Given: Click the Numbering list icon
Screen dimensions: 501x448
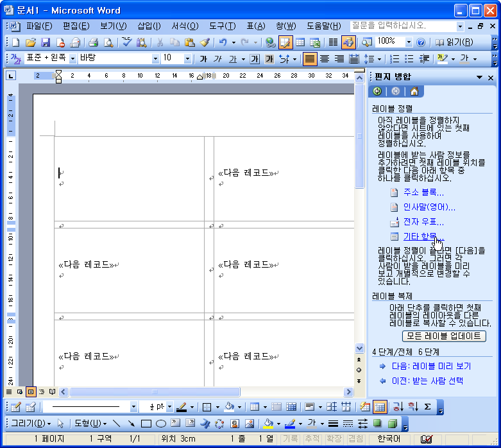Looking at the screenshot, I should point(395,59).
